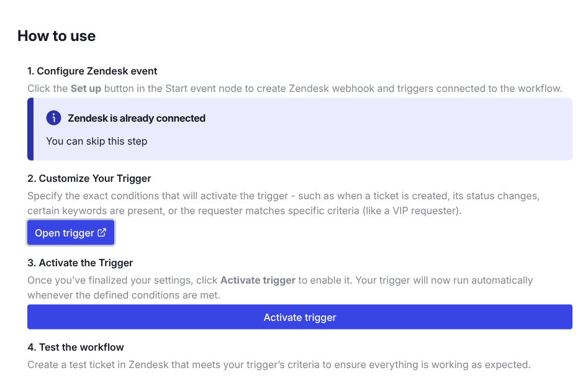
Task: Click the info icon in the Zendesk banner
Action: pyautogui.click(x=53, y=117)
